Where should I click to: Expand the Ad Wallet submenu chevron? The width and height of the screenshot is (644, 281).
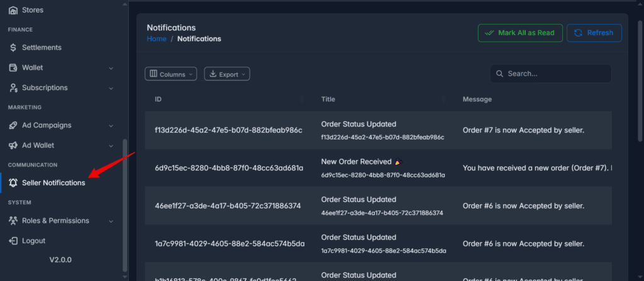[111, 145]
